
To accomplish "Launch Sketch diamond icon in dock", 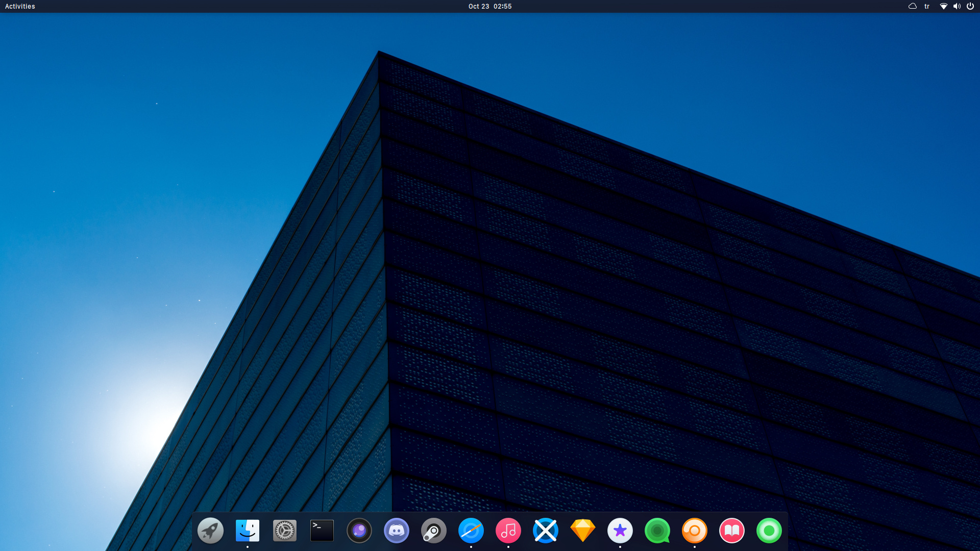I will click(x=583, y=531).
